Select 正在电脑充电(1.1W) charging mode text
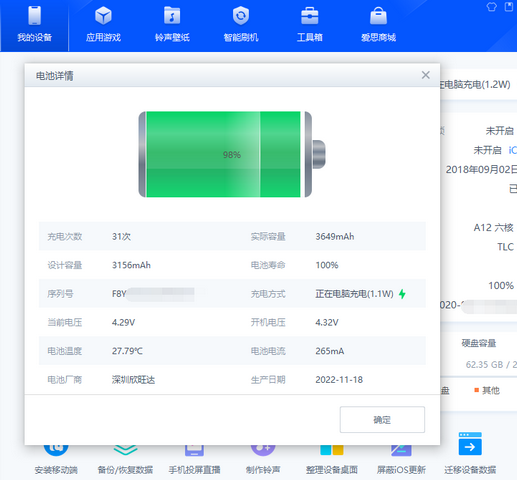Viewport: 517px width, 480px height. (x=354, y=294)
